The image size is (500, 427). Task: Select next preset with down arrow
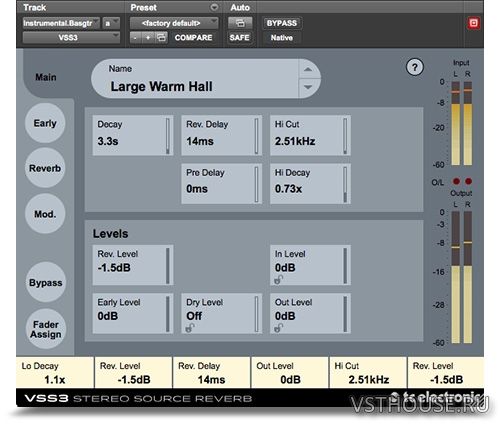(308, 87)
